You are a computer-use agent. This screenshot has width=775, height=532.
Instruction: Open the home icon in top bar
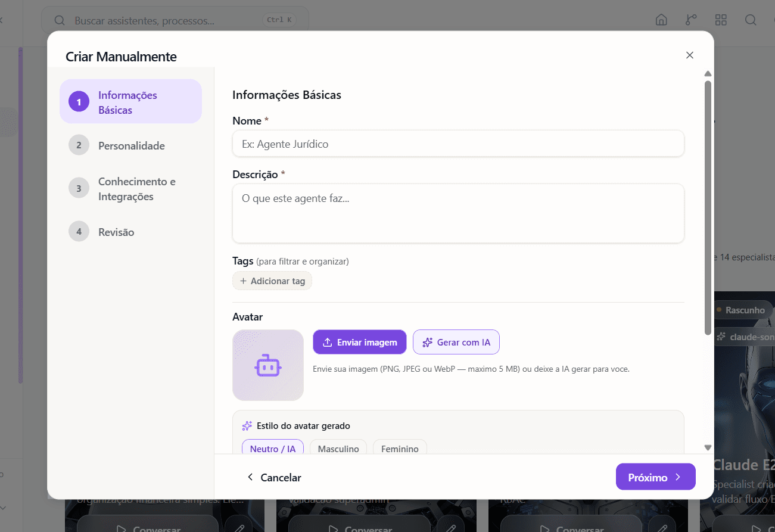[661, 20]
